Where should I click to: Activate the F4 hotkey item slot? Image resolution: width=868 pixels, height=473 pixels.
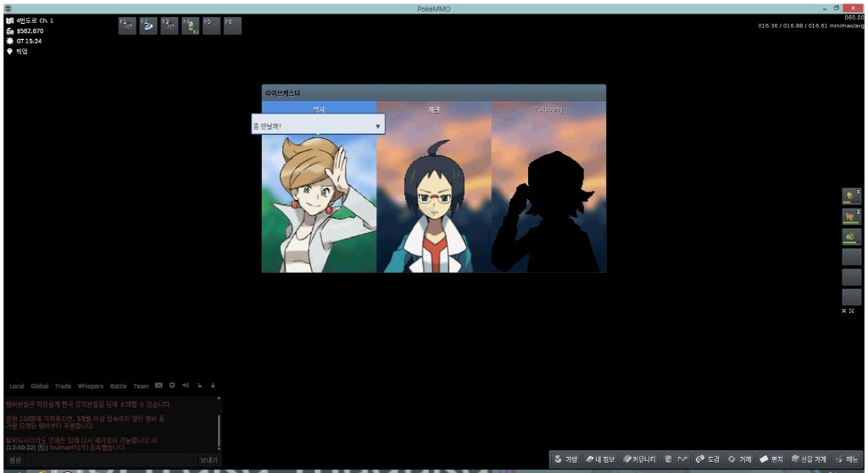(191, 25)
